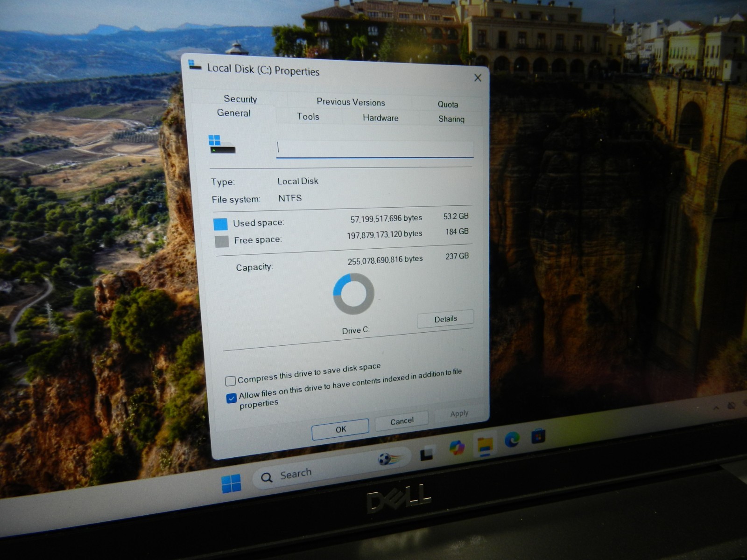Go to the Quota tab

point(448,105)
